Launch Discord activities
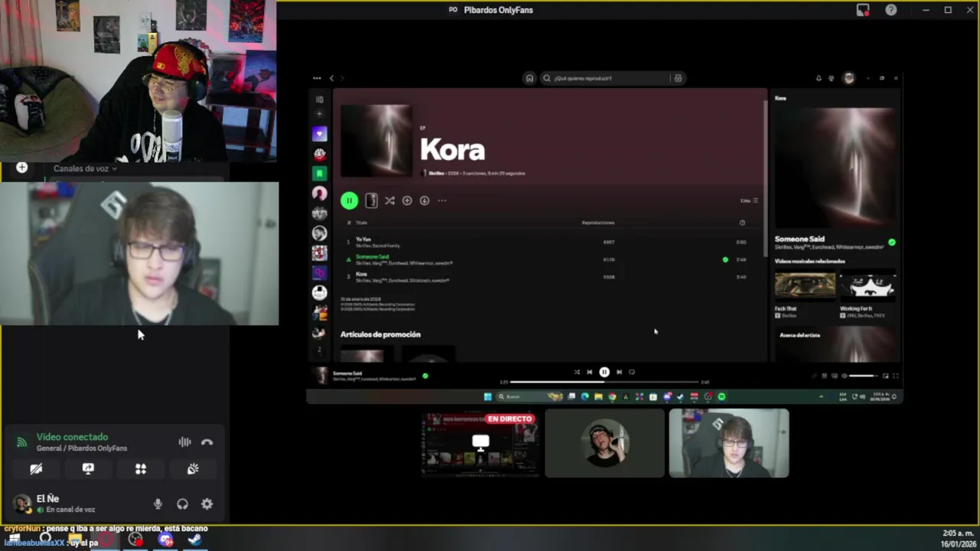 tap(141, 468)
